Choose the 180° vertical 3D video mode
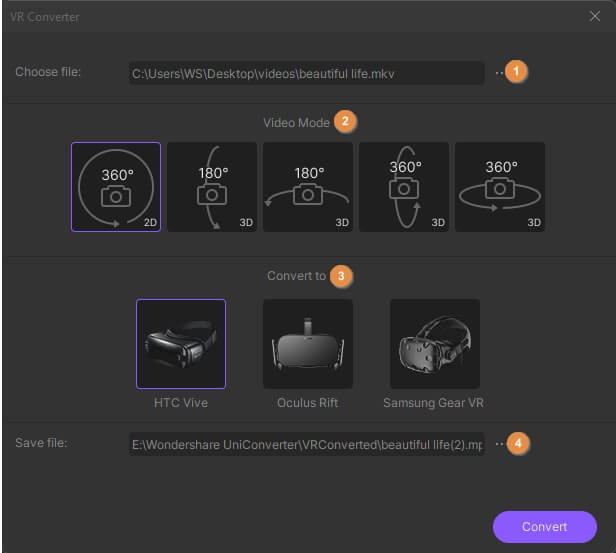 (212, 187)
